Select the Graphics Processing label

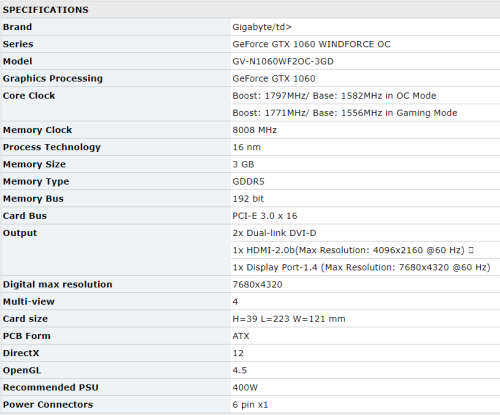click(53, 79)
